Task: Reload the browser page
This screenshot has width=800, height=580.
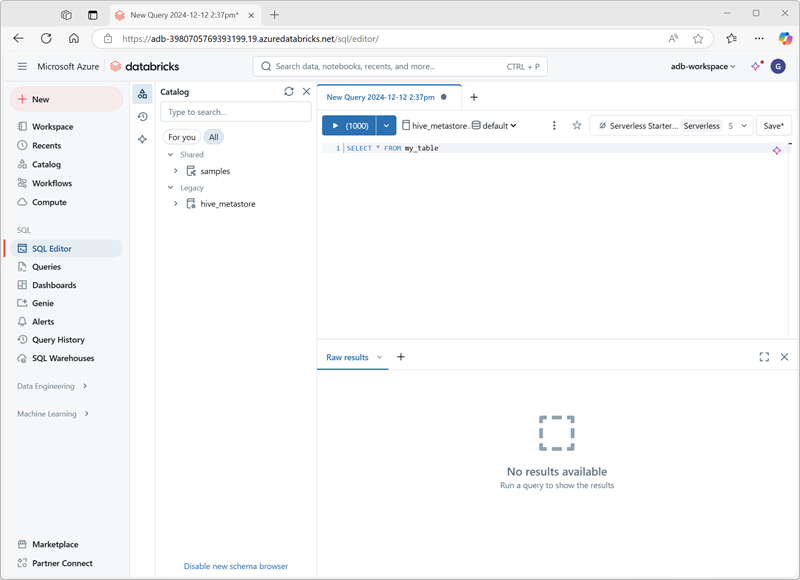Action: [46, 38]
